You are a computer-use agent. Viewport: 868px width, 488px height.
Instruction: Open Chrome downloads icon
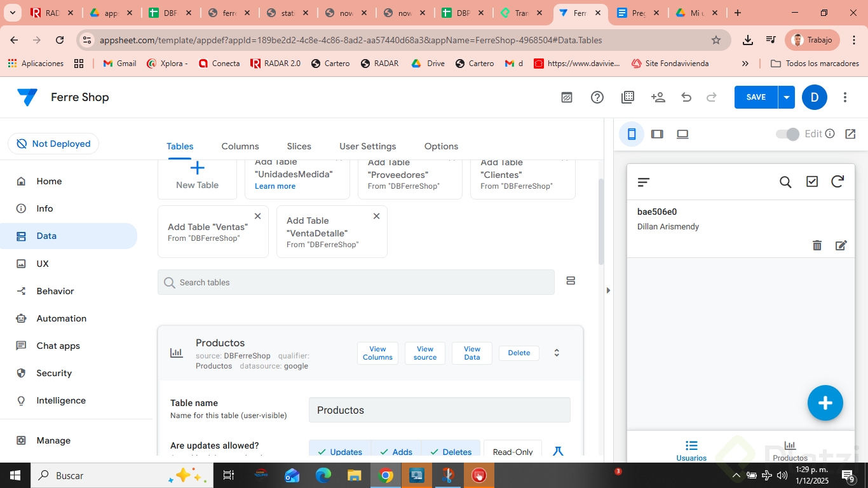[x=748, y=40]
